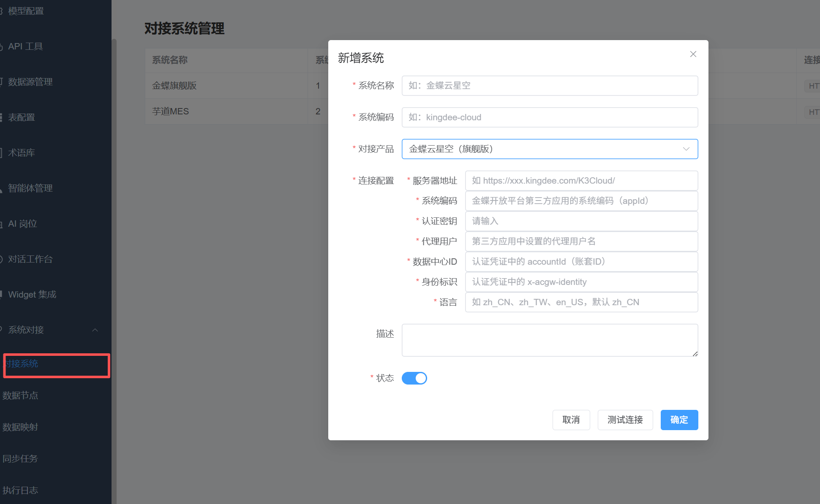The width and height of the screenshot is (820, 504).
Task: Click the 取消 button
Action: pos(571,420)
